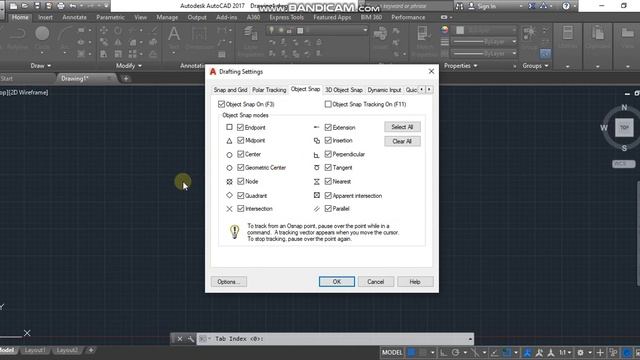Toggle the Midpoint snap checkbox
This screenshot has width=640, height=360.
click(240, 140)
